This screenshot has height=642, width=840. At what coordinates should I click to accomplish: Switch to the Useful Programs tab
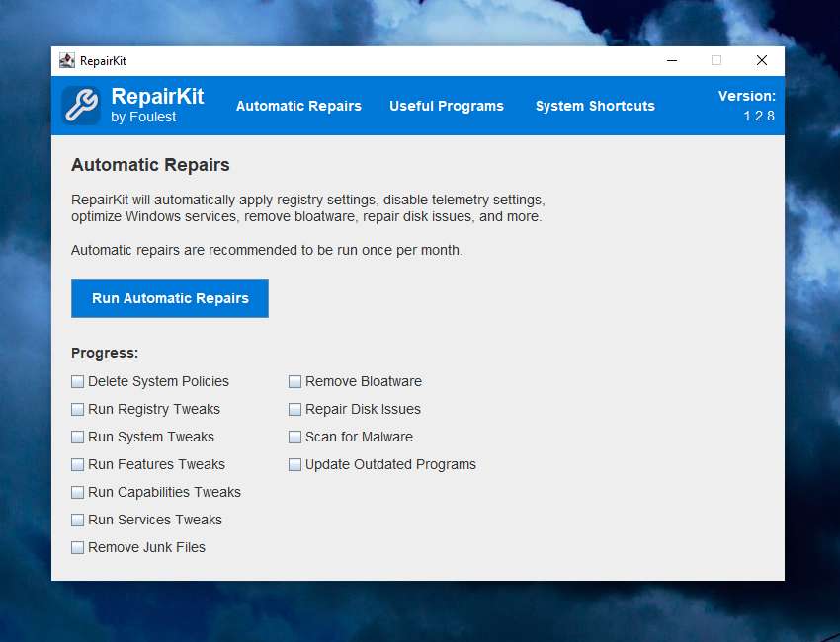[447, 106]
